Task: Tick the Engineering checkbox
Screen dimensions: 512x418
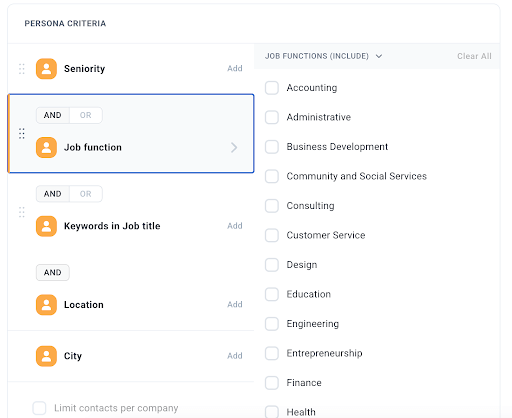Action: [x=272, y=324]
